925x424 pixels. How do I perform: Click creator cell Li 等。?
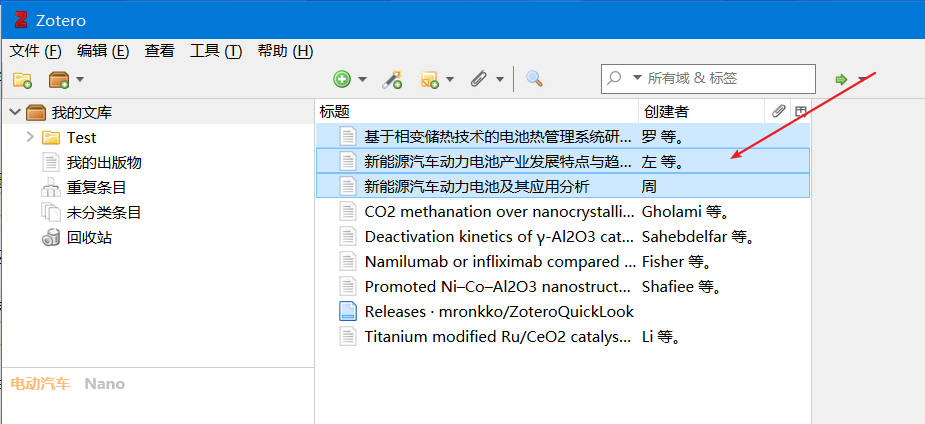(x=662, y=337)
